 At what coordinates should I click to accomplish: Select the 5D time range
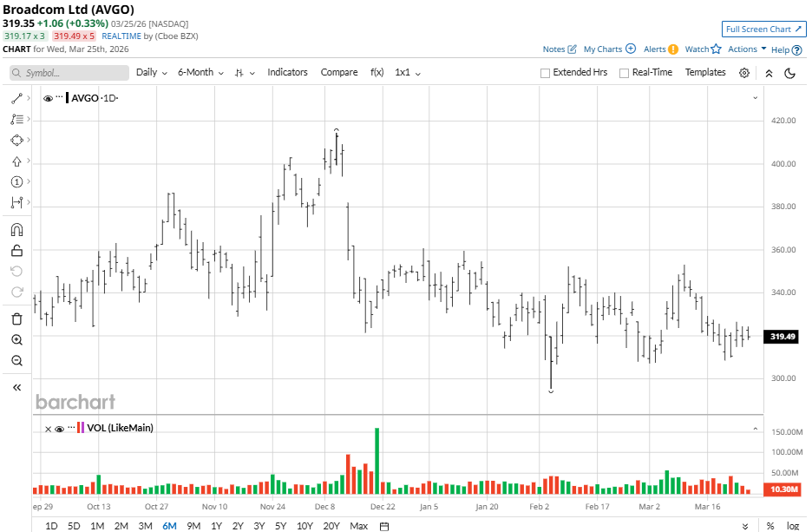click(74, 526)
